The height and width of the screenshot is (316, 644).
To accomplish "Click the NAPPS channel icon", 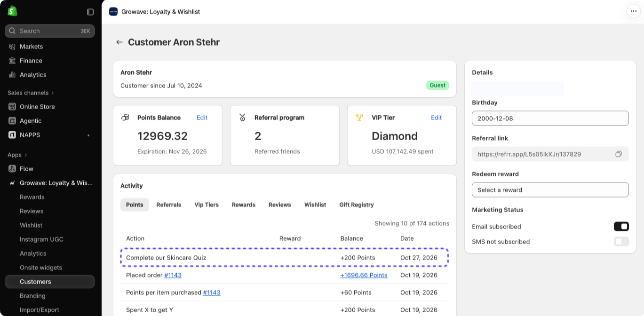I will tap(12, 135).
